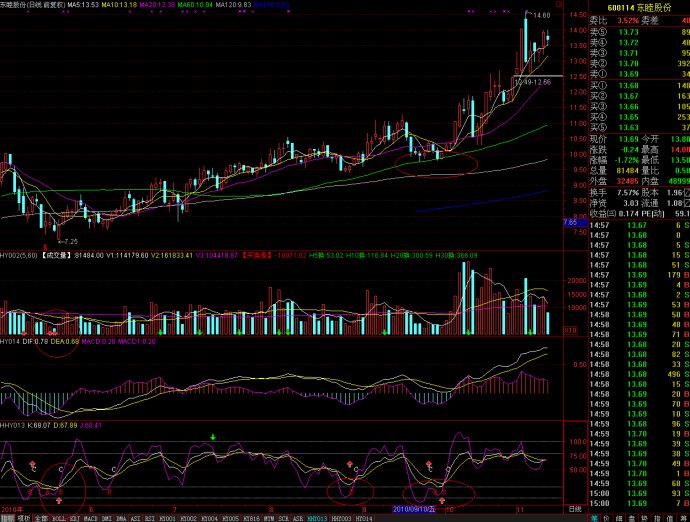
Task: Click the purple MA20 line color label
Action: pyautogui.click(x=151, y=4)
